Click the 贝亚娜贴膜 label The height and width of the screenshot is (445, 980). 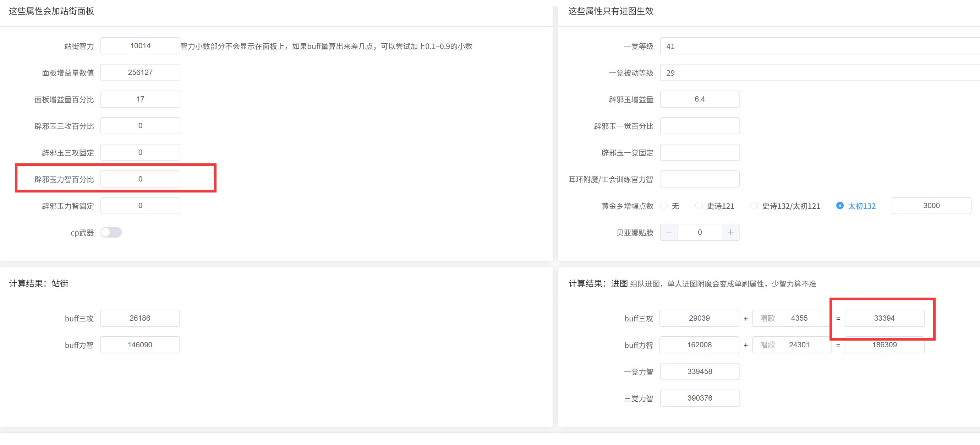click(x=635, y=233)
